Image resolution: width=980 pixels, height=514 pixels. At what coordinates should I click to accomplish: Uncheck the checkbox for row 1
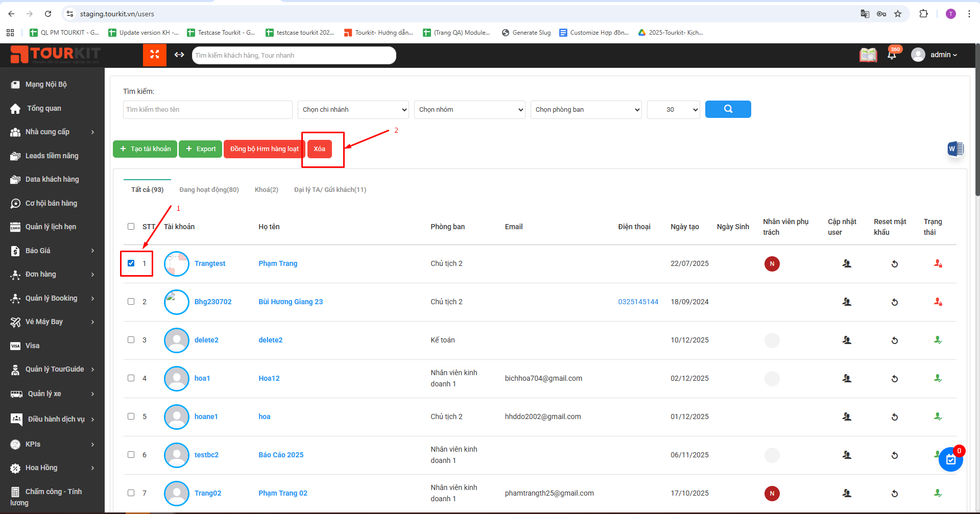click(x=131, y=263)
